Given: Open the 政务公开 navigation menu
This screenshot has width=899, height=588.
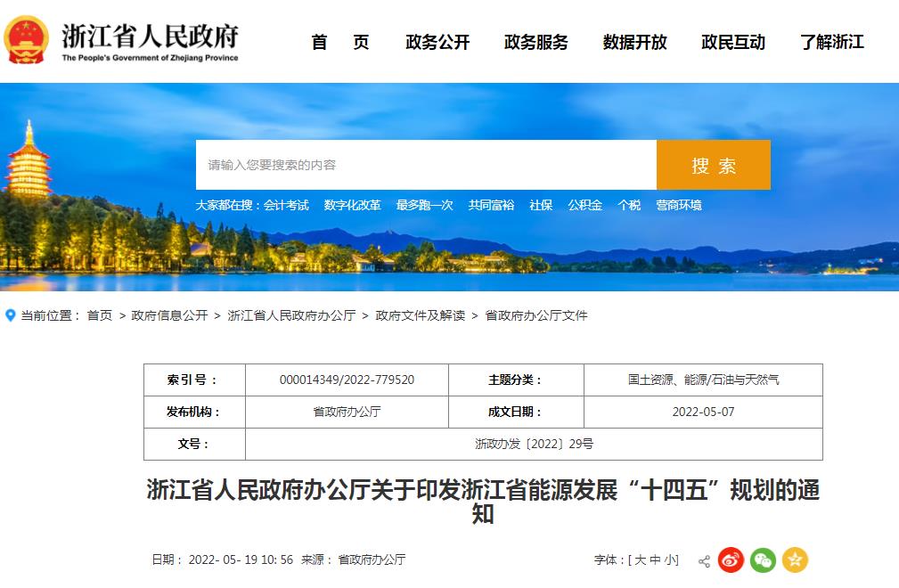Looking at the screenshot, I should 437,42.
